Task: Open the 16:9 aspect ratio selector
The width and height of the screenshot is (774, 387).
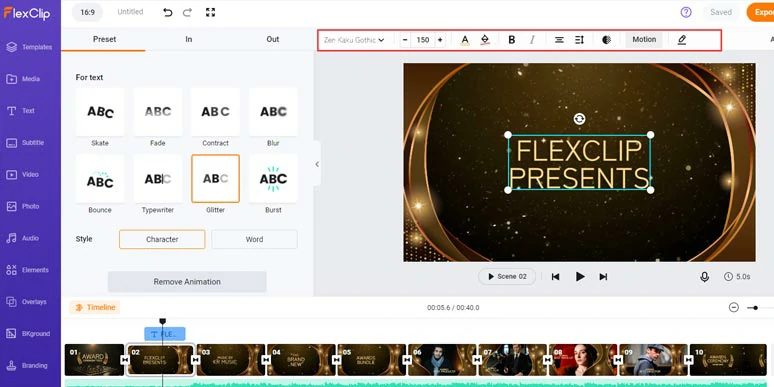Action: 87,12
